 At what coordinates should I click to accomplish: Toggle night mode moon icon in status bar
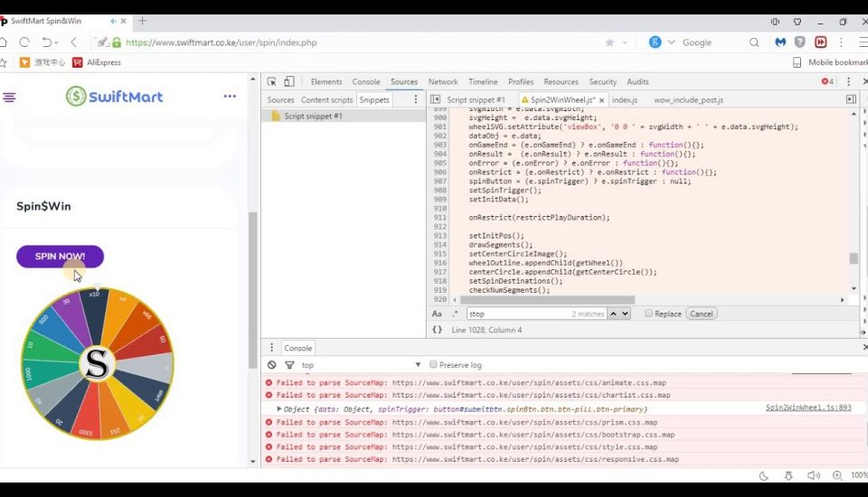(x=763, y=476)
